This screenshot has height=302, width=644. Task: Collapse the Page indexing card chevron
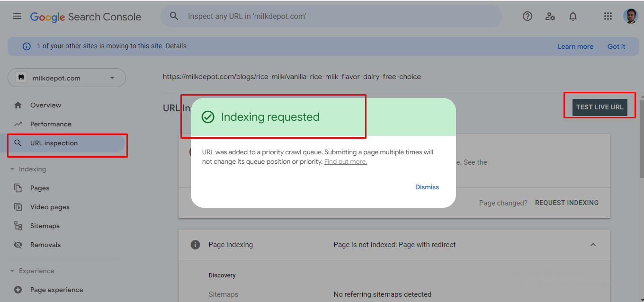point(593,245)
